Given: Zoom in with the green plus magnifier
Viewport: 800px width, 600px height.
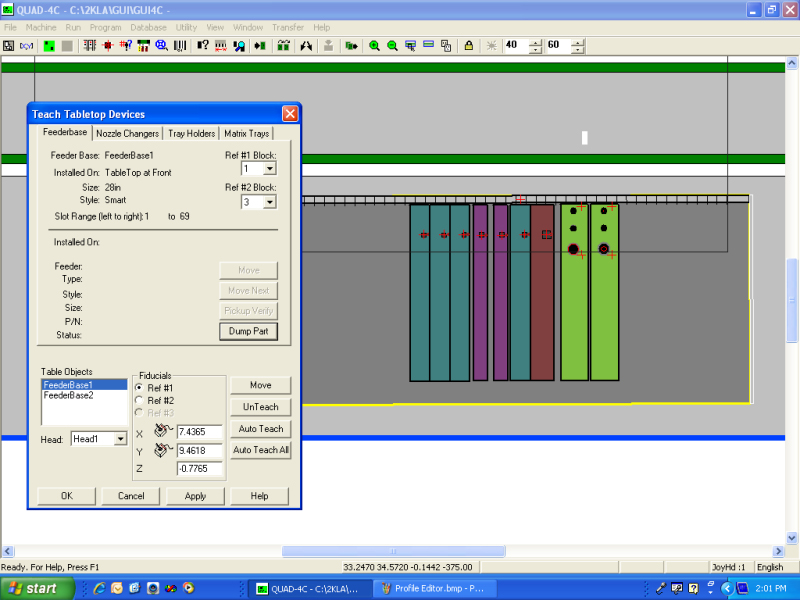Looking at the screenshot, I should (x=374, y=46).
